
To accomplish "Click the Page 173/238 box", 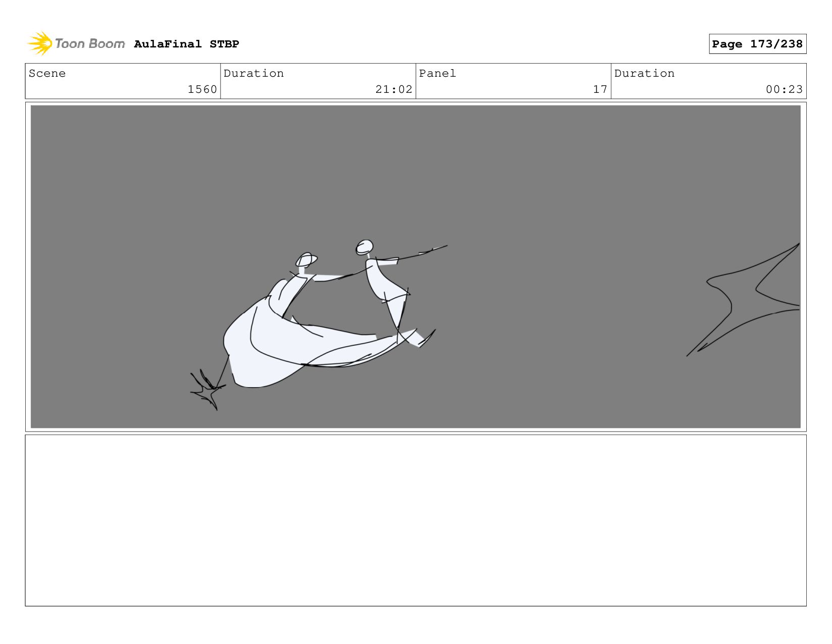I will [x=757, y=44].
